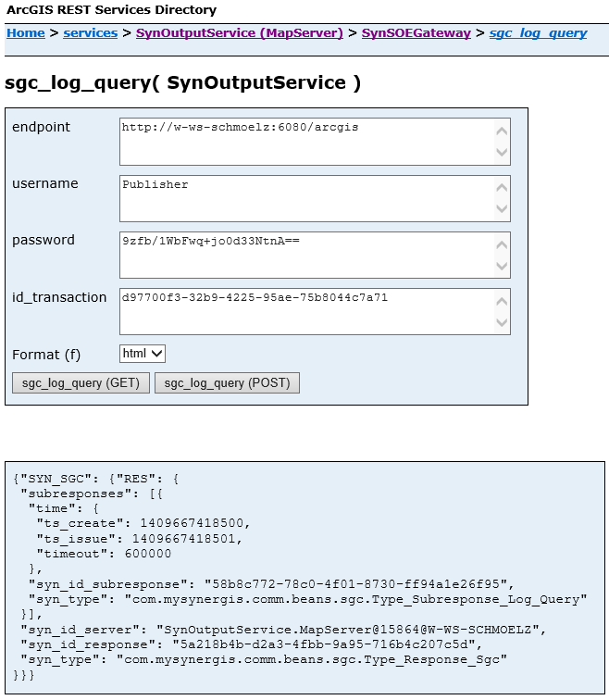Click inside the password text area
609x700 pixels.
pyautogui.click(x=305, y=255)
